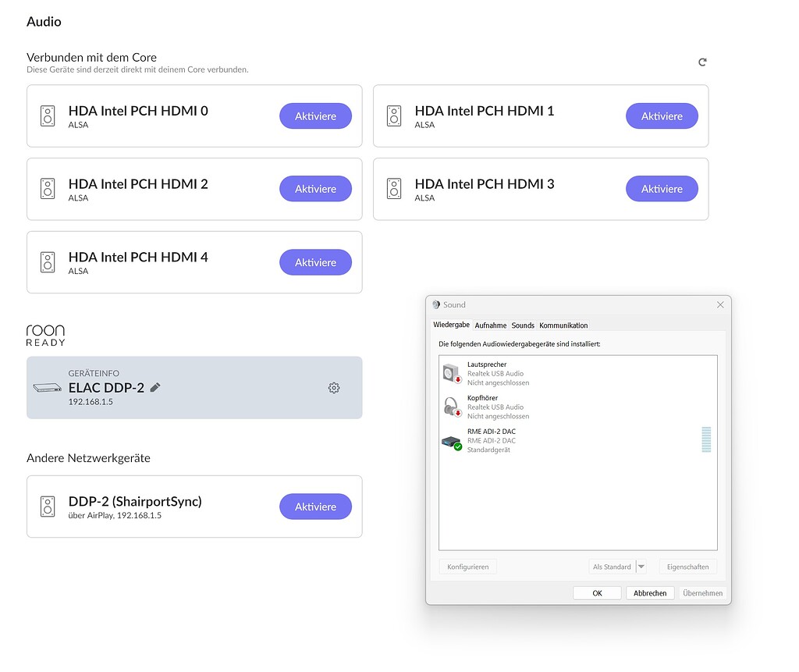
Task: Click speaker icon of HDMI 3 card
Action: coord(394,189)
